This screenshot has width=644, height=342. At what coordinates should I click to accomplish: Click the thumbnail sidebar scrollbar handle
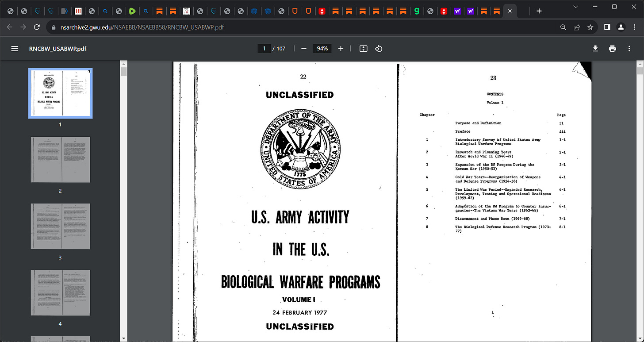(x=124, y=72)
